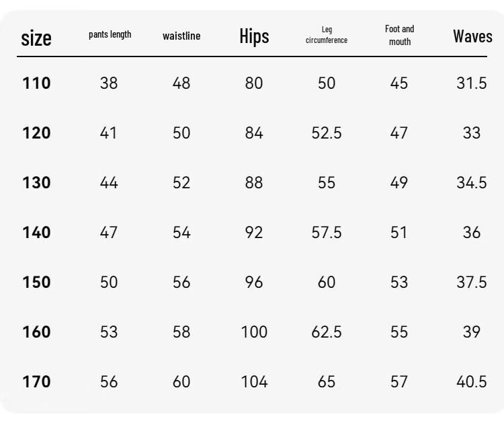Select hips value 104 for size 170
Viewport: 504px width, 423px height.
pos(254,381)
